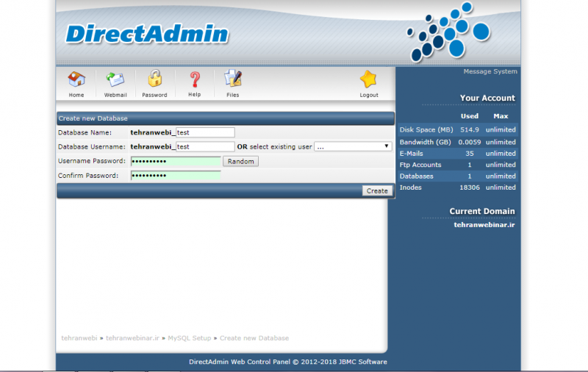This screenshot has width=588, height=372.
Task: Go to MySQL Setup breadcrumb link
Action: tap(189, 338)
